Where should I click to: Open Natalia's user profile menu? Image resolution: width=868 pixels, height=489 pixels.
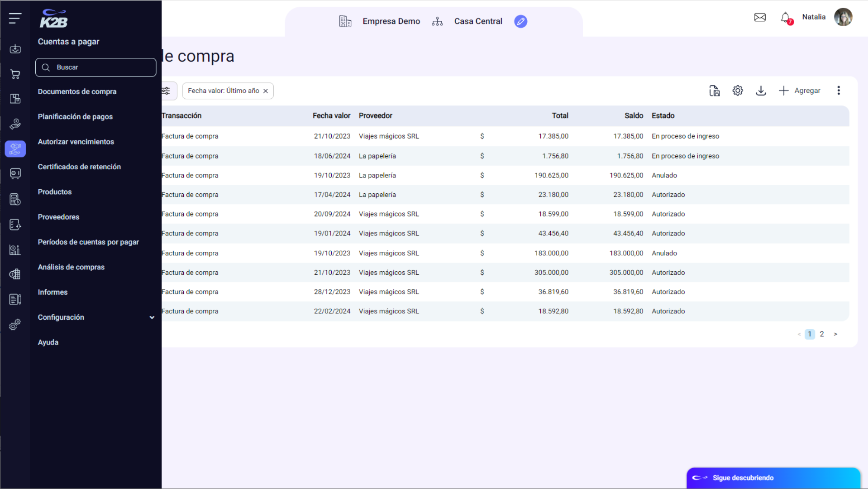pyautogui.click(x=843, y=17)
